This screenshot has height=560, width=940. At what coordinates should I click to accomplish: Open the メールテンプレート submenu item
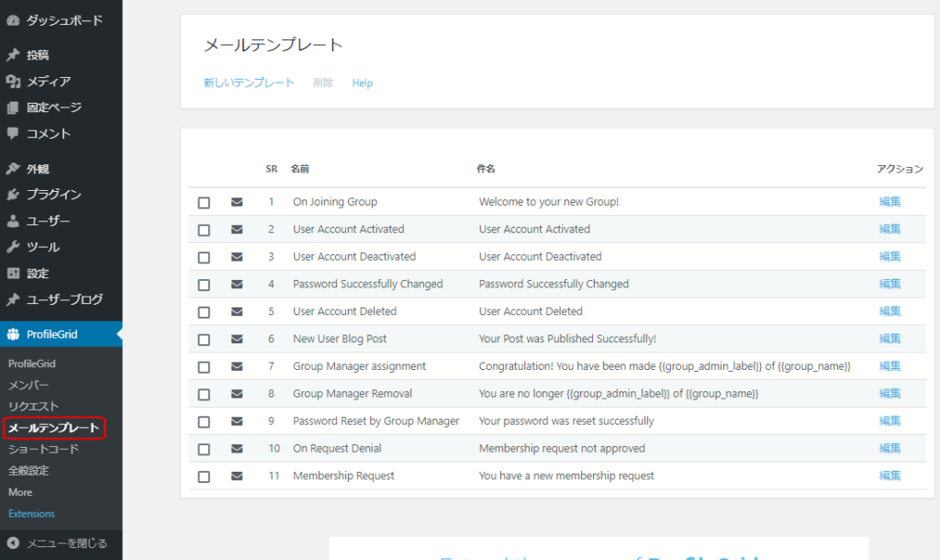[x=53, y=428]
